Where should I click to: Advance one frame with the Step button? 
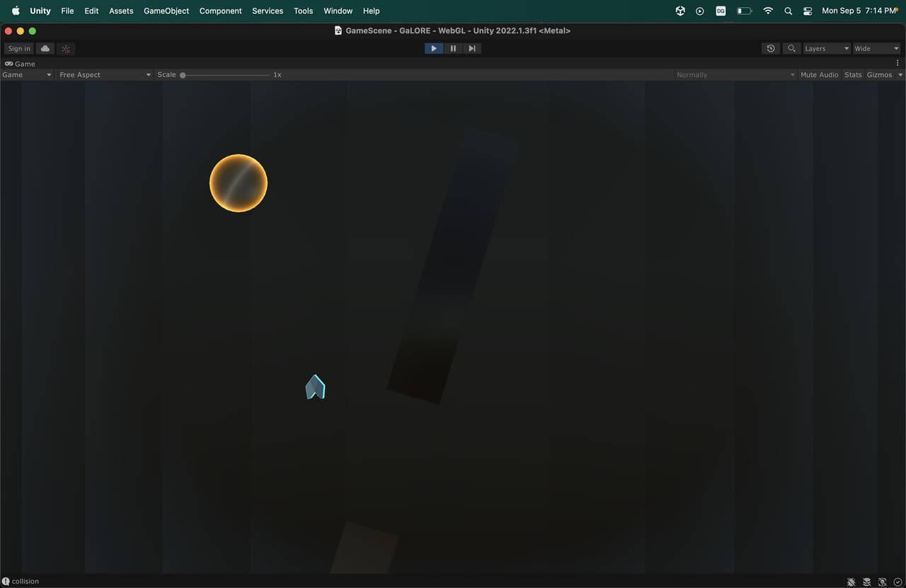(472, 48)
